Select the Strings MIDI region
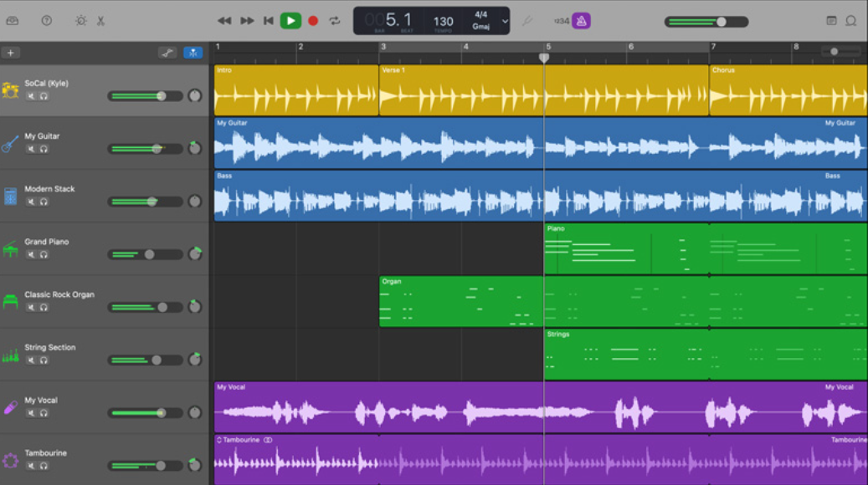The width and height of the screenshot is (868, 485). 706,355
